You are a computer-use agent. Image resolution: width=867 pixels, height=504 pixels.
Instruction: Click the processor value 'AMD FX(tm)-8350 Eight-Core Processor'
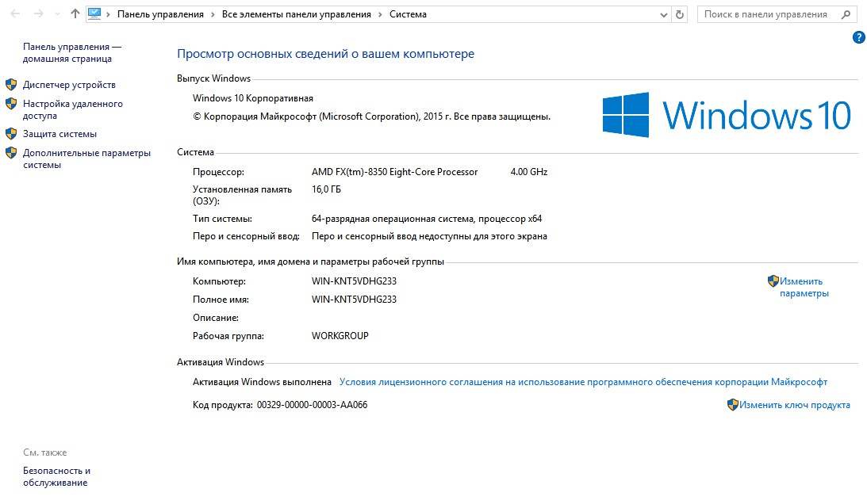(x=394, y=172)
